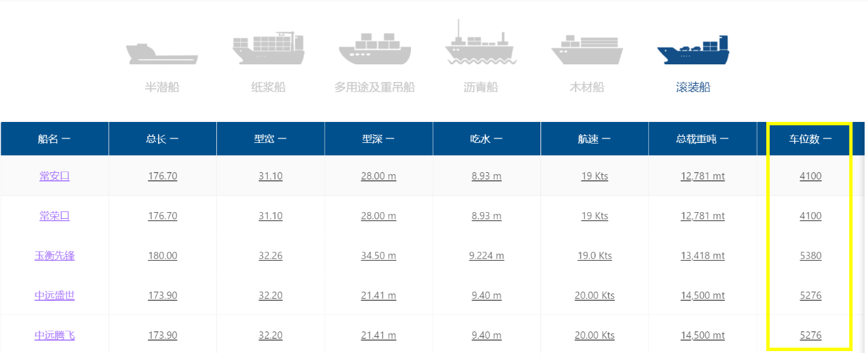Screen dimensions: 868x353
Task: Sort table by 船名 column header
Action: tap(54, 139)
